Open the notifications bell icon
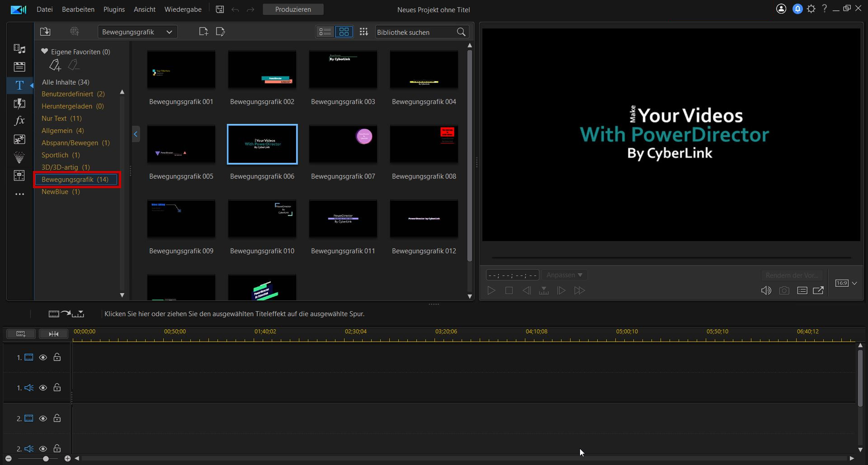 point(797,9)
